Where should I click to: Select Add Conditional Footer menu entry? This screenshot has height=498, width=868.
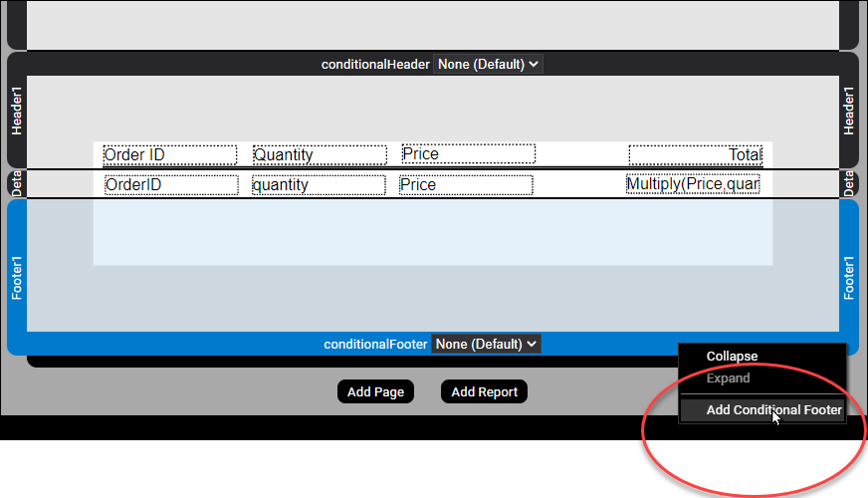(x=773, y=409)
